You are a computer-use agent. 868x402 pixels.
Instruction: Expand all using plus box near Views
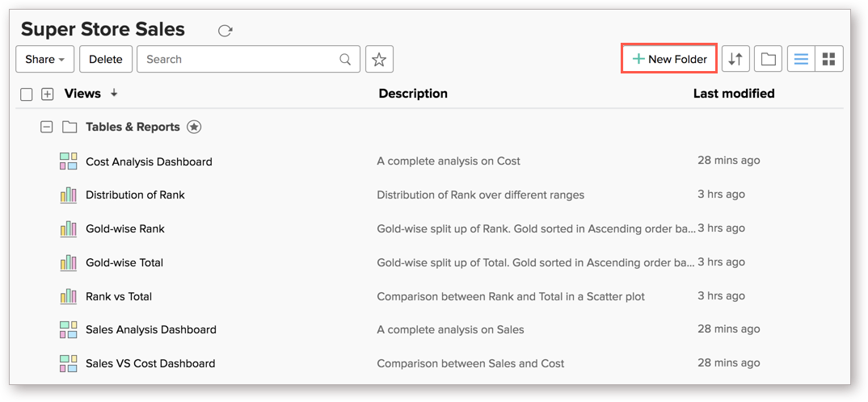(x=48, y=94)
